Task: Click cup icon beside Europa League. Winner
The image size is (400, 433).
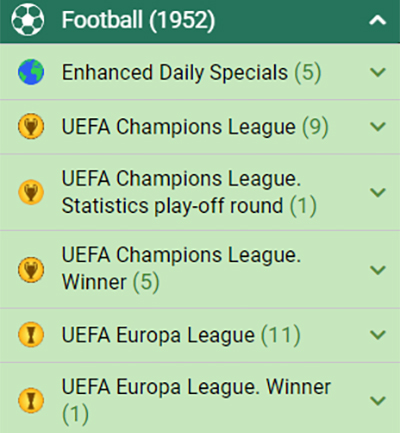Action: 31,400
